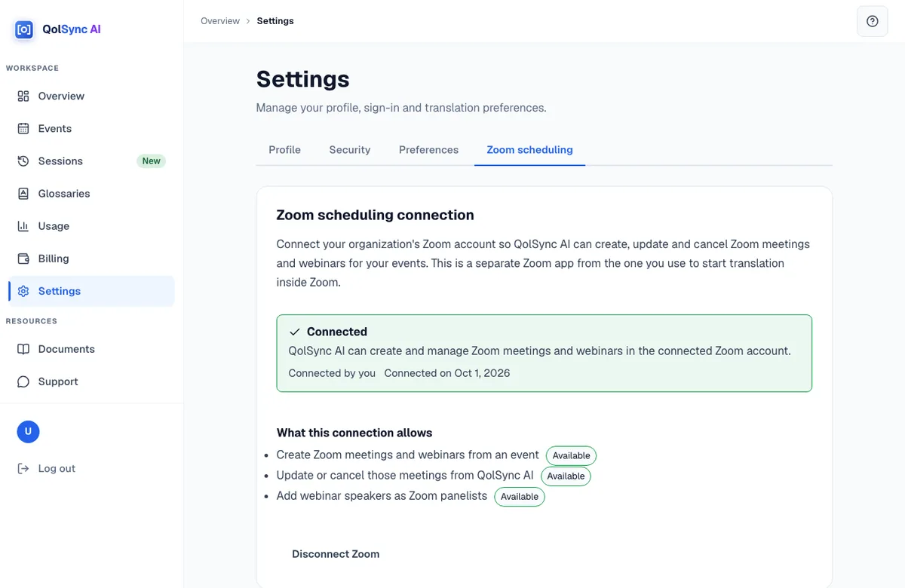Image resolution: width=905 pixels, height=588 pixels.
Task: Click the Events calendar icon
Action: (23, 128)
